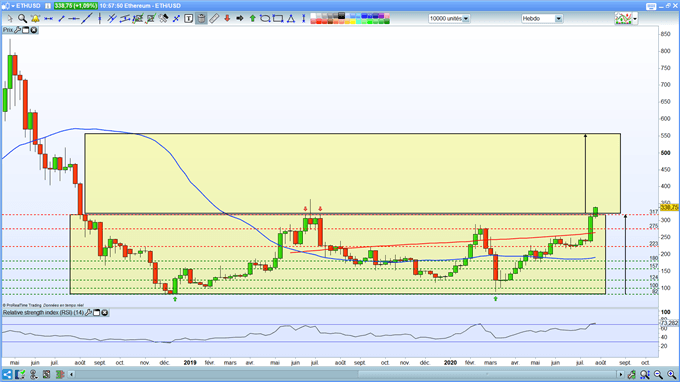Select the crossed lines tool
680x382 pixels.
click(176, 19)
